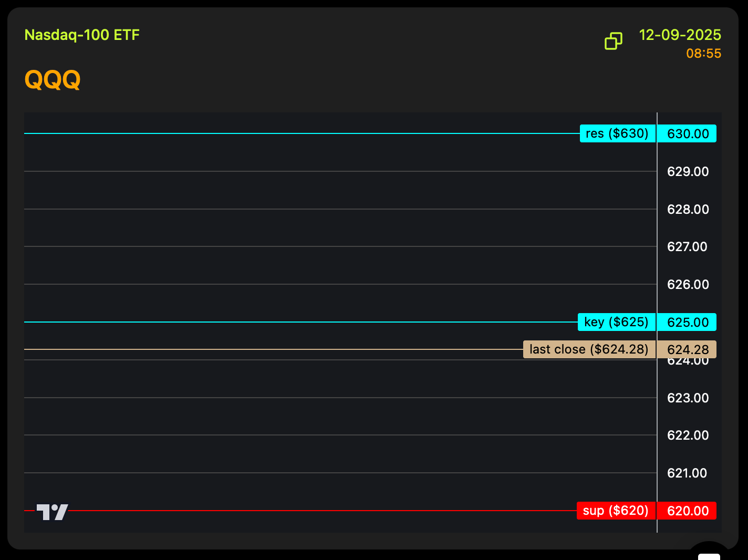Click the 622.00 price scale value
748x560 pixels.
[688, 435]
